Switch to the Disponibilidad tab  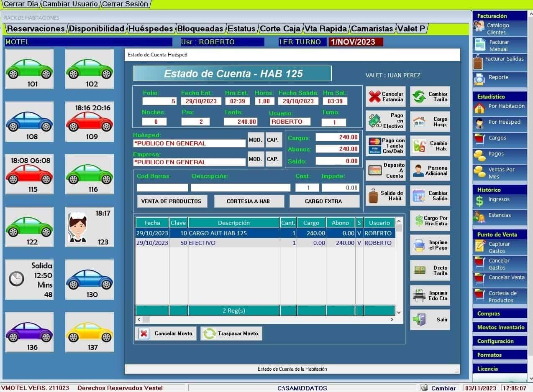[96, 29]
